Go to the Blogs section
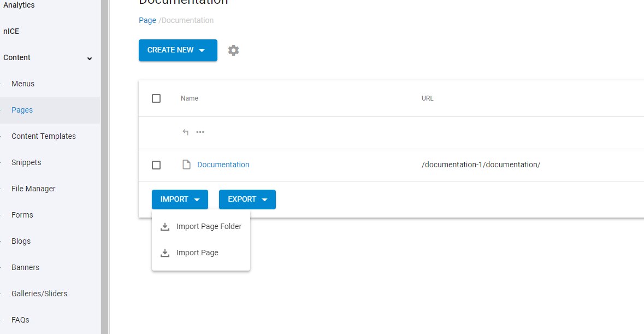Viewport: 644px width, 334px height. (21, 241)
